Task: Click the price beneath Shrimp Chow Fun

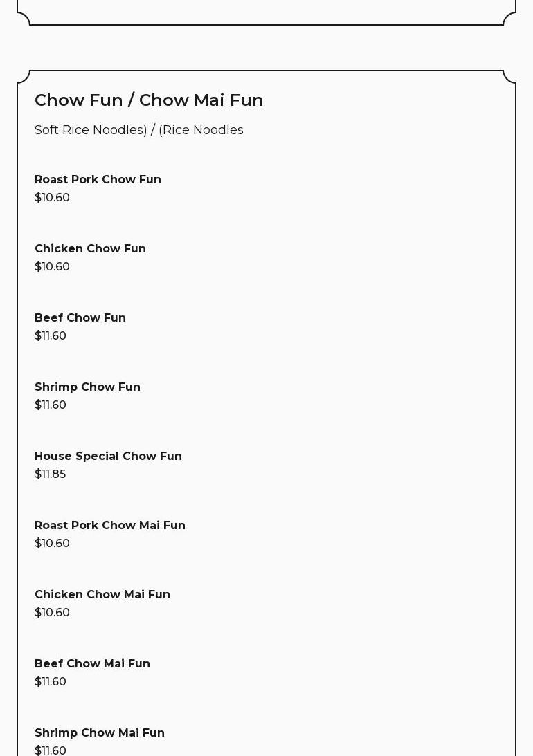Action: 51,405
